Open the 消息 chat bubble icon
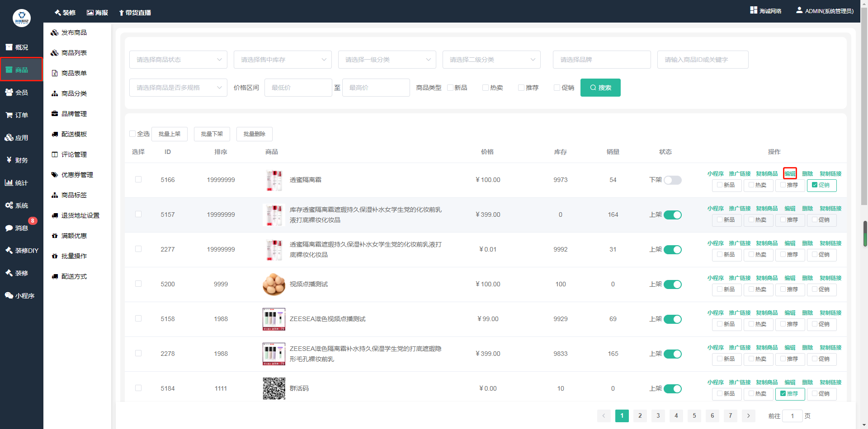Image resolution: width=868 pixels, height=429 pixels. point(9,228)
